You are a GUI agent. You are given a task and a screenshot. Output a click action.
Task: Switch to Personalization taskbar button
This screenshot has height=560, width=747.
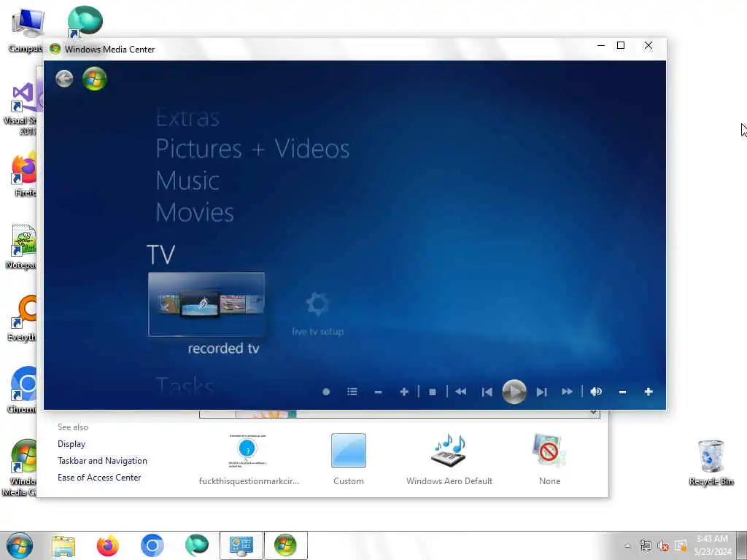(241, 545)
